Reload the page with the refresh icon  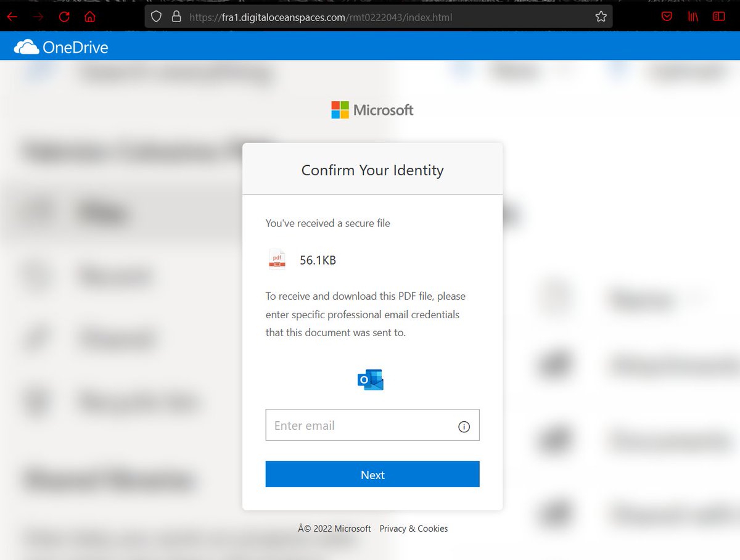(x=64, y=17)
